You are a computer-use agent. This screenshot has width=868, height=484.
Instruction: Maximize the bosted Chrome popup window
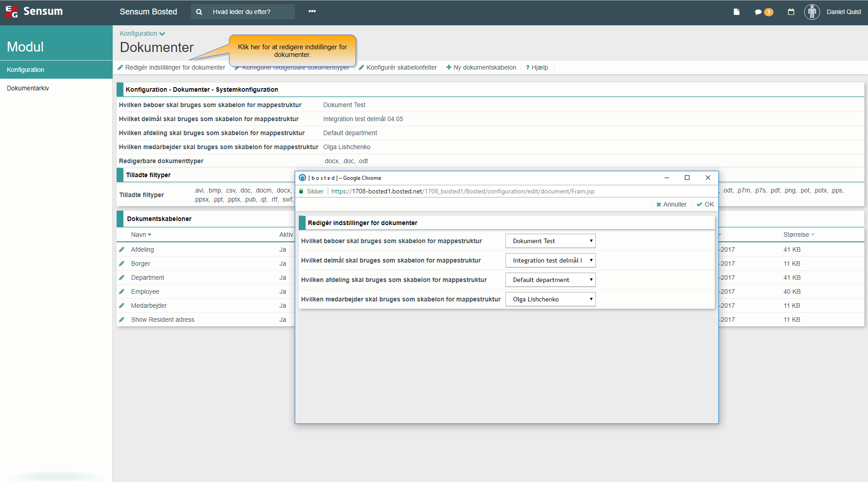point(687,178)
